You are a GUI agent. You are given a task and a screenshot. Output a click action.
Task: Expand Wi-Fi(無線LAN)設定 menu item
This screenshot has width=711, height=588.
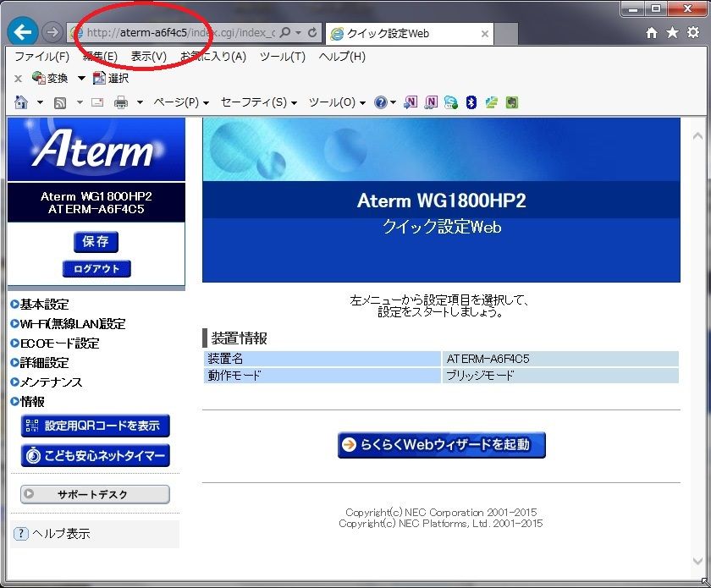point(68,324)
